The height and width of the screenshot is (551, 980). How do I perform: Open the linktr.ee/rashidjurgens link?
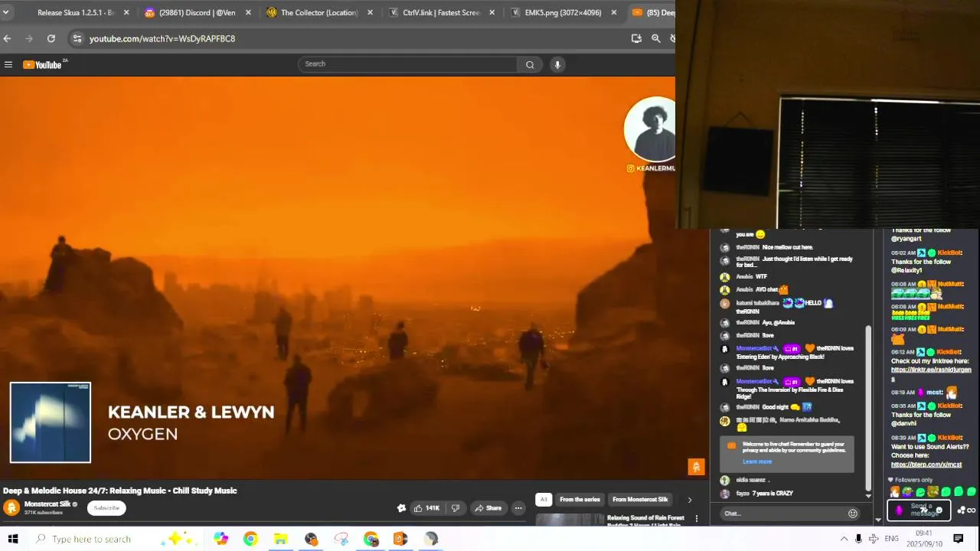931,373
